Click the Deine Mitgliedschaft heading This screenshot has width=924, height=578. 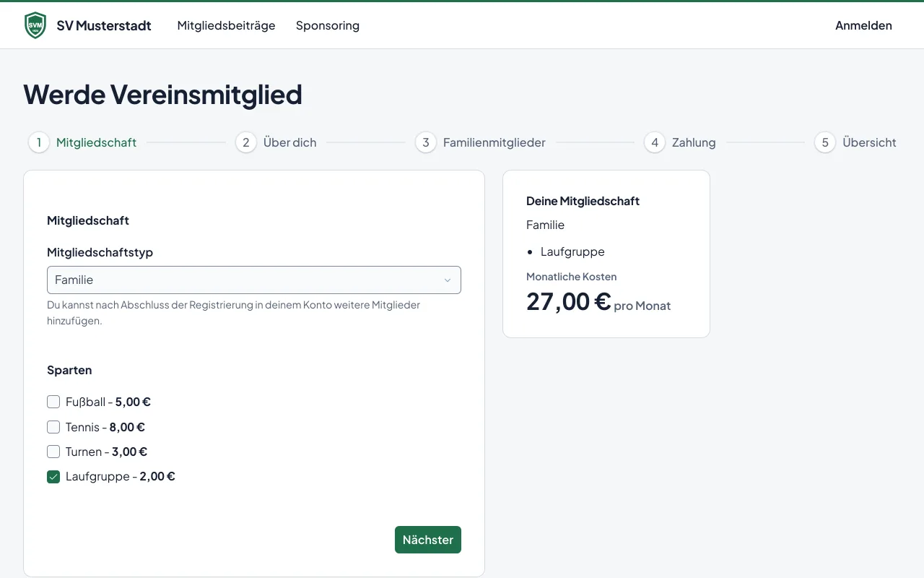click(x=583, y=201)
